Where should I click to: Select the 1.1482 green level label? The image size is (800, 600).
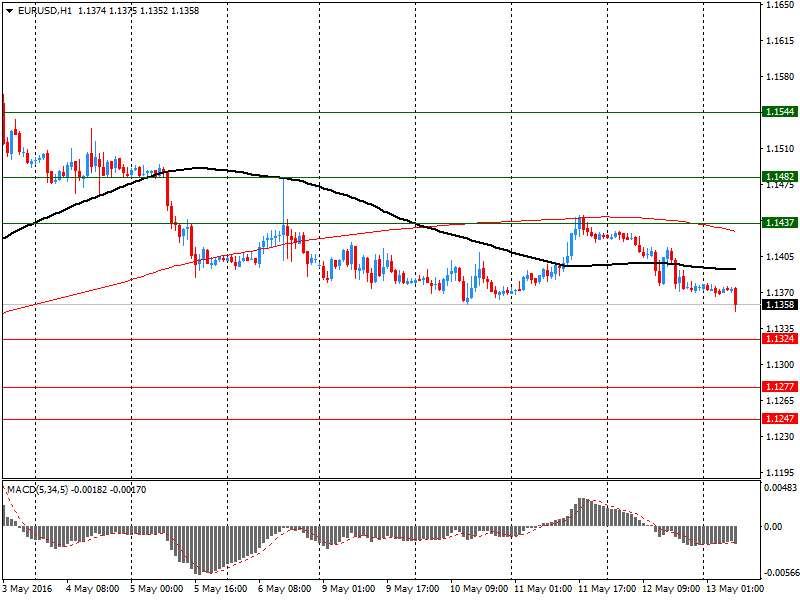[x=780, y=177]
